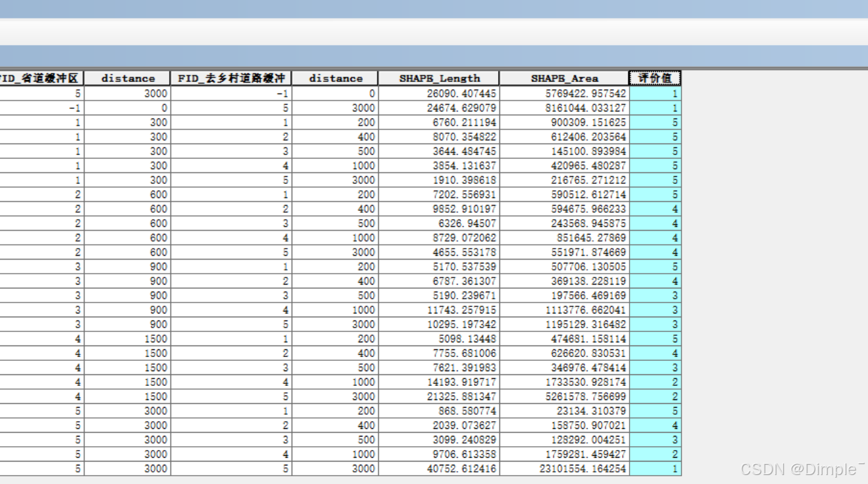Click the SHAPE_Length cell 3644.484745
868x484 pixels.
[x=439, y=151]
